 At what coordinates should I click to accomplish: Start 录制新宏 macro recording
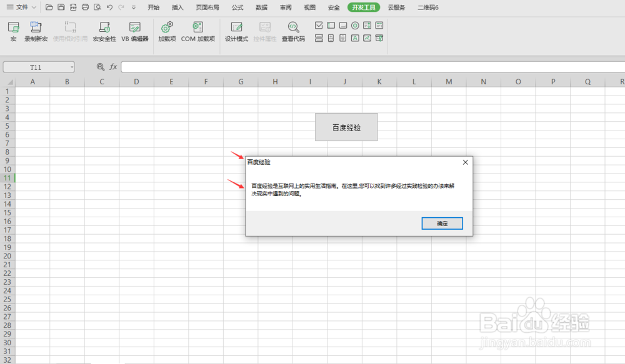[x=36, y=31]
